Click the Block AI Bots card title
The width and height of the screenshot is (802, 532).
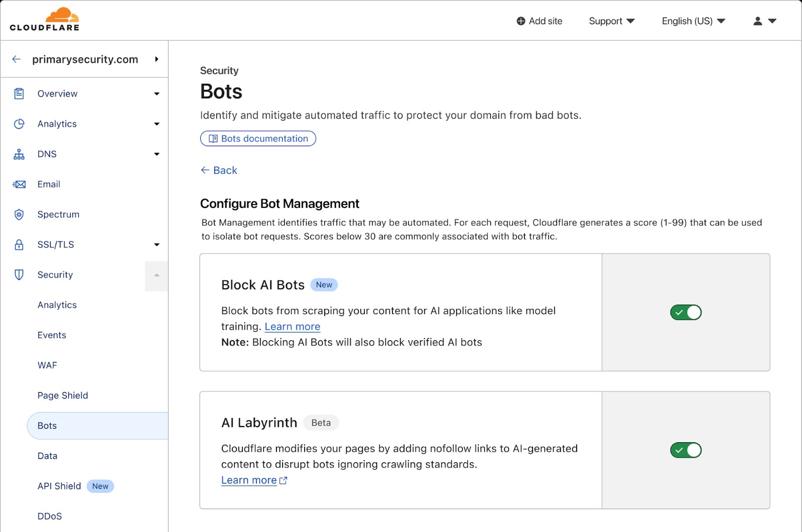tap(263, 285)
